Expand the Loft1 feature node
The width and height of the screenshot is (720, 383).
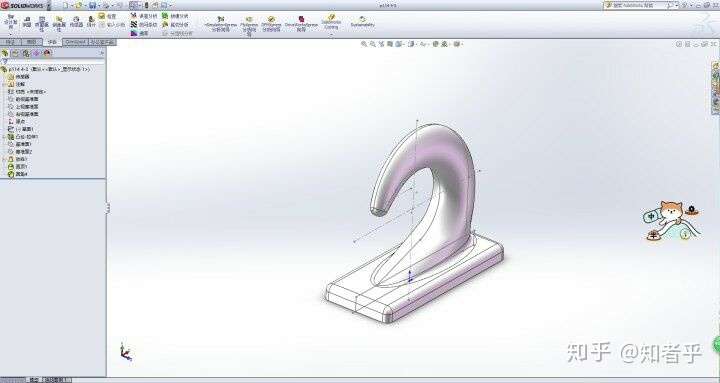[x=4, y=159]
